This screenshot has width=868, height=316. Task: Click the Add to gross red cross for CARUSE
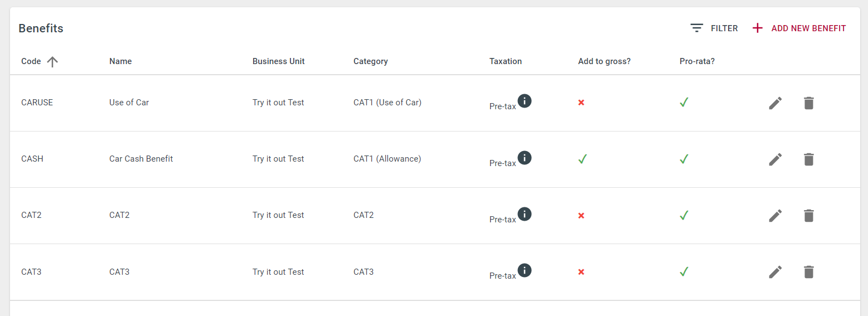tap(581, 103)
